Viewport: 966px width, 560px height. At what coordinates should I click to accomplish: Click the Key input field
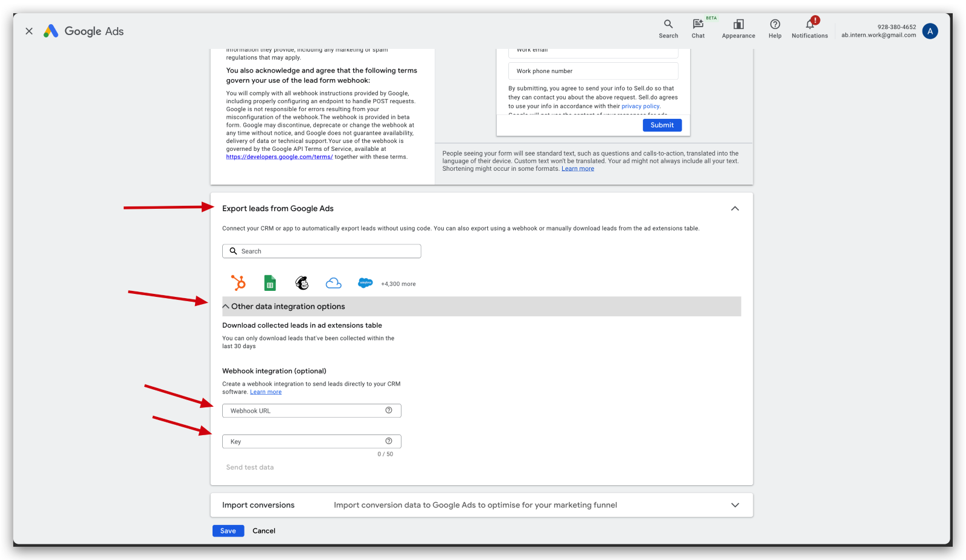coord(312,442)
